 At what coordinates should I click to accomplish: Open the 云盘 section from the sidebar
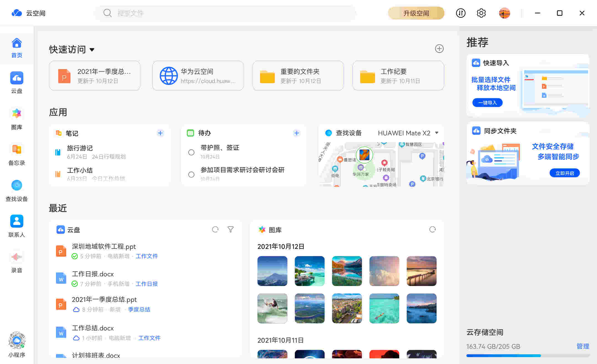point(17,82)
